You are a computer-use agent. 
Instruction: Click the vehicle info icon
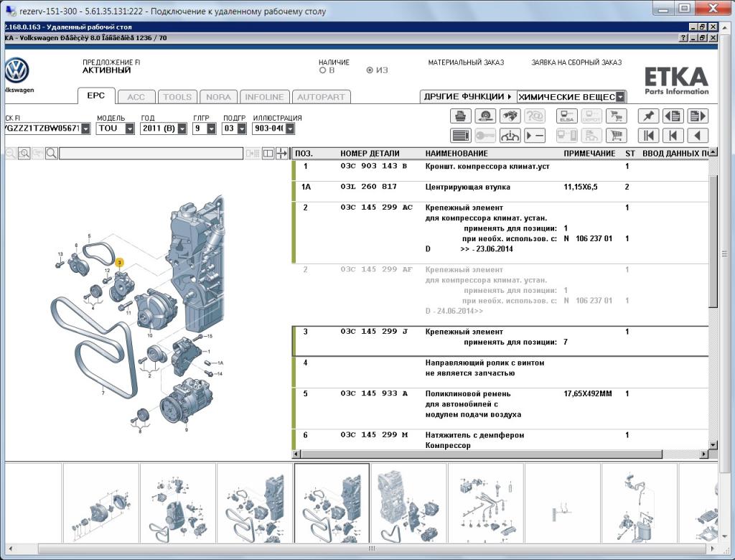[510, 136]
